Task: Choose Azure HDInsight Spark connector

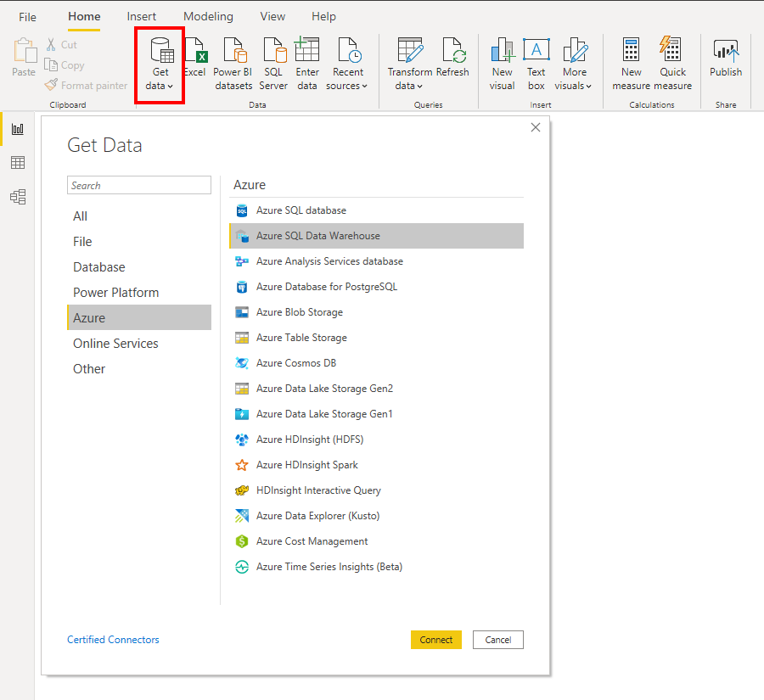Action: 376,465
